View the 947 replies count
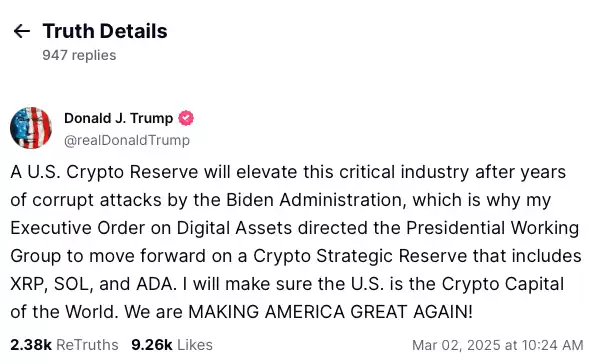The height and width of the screenshot is (364, 596). click(x=79, y=55)
